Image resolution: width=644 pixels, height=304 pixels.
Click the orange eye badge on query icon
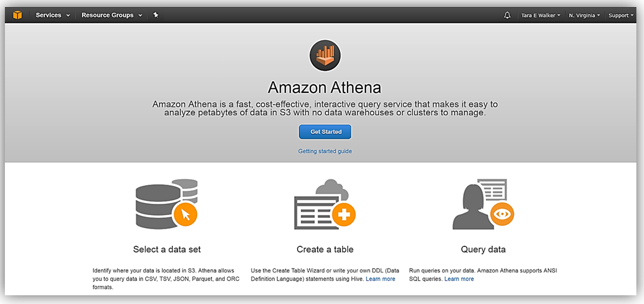[x=502, y=214]
